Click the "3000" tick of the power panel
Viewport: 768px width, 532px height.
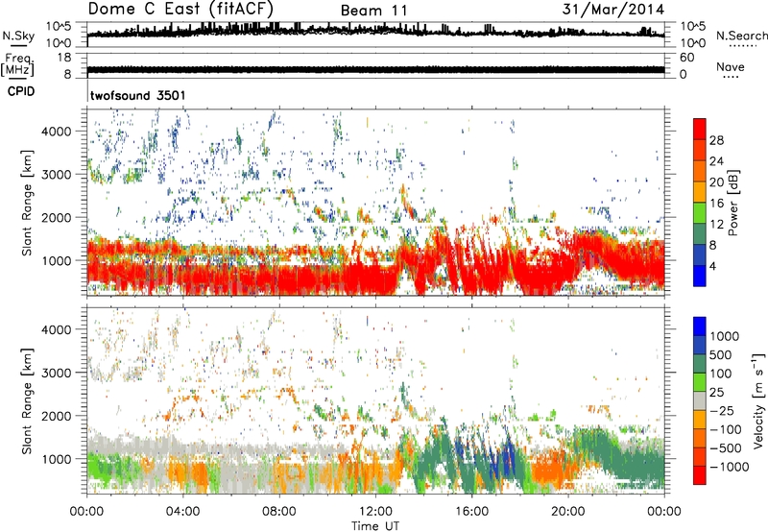point(57,175)
